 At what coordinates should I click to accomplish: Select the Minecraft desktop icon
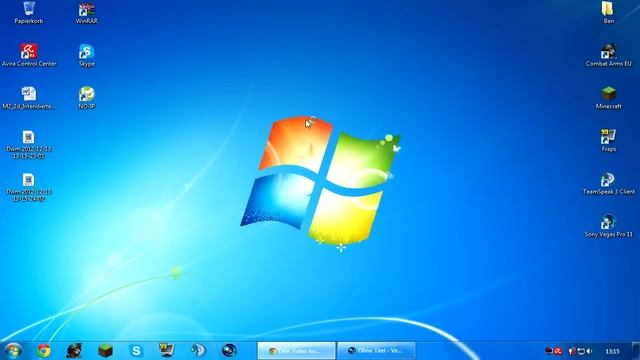click(608, 98)
